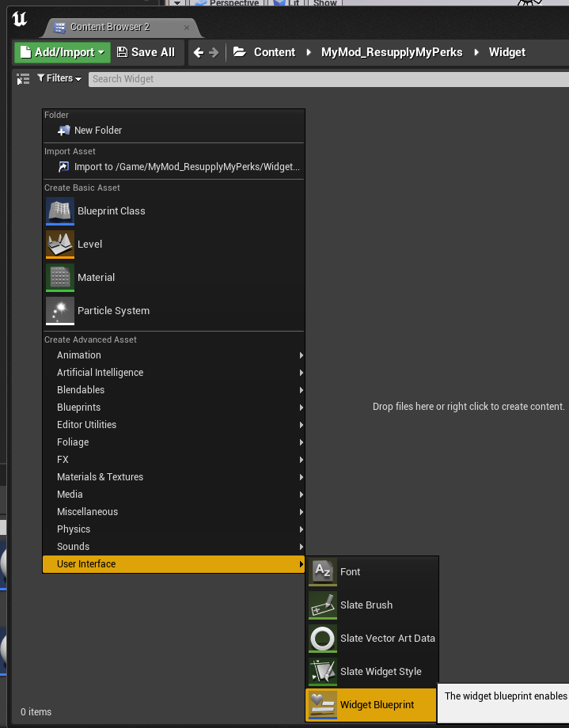Screen dimensions: 569x728
Task: Expand the Materials & Textures submenu
Action: (x=174, y=477)
